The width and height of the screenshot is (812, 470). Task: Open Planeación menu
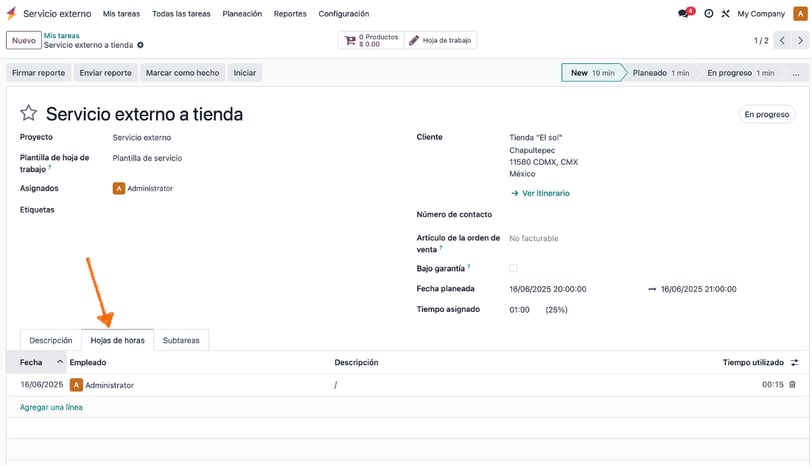point(242,14)
